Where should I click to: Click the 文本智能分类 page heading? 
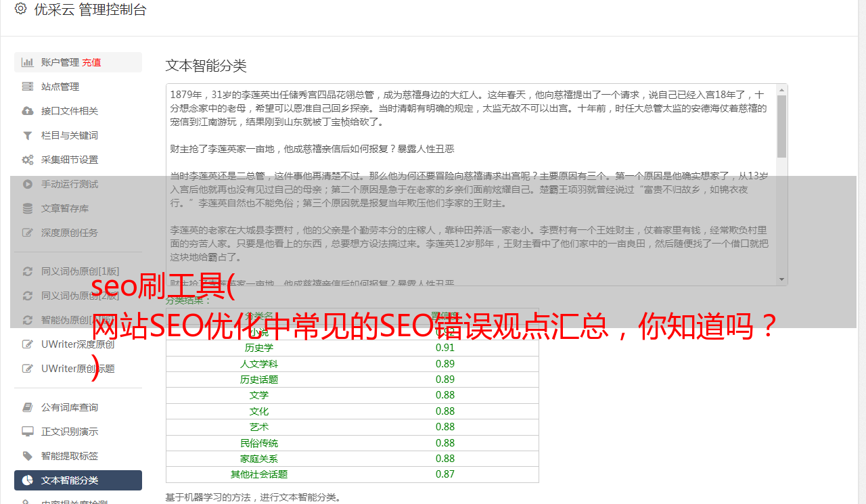[x=206, y=66]
